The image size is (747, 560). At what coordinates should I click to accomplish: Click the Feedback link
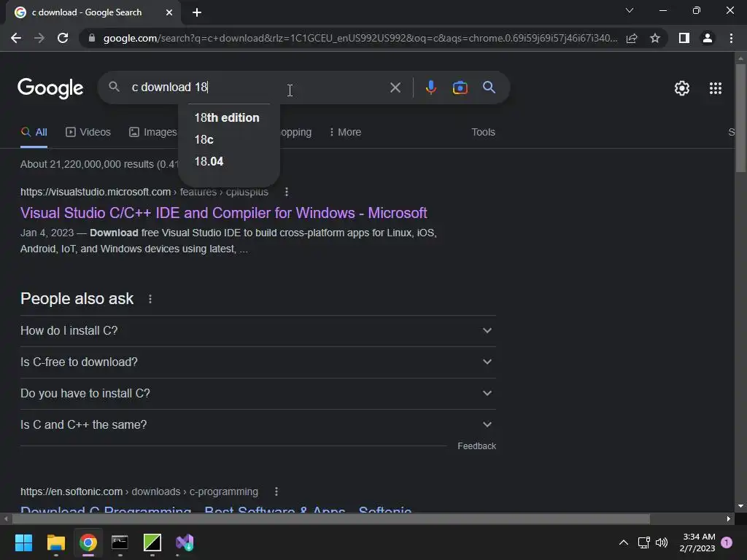(x=476, y=446)
